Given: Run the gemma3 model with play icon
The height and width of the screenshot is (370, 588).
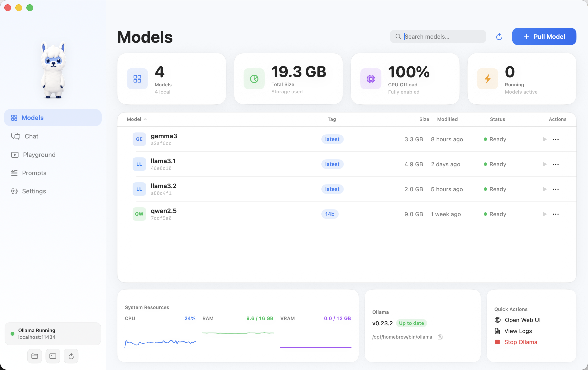Looking at the screenshot, I should point(545,139).
